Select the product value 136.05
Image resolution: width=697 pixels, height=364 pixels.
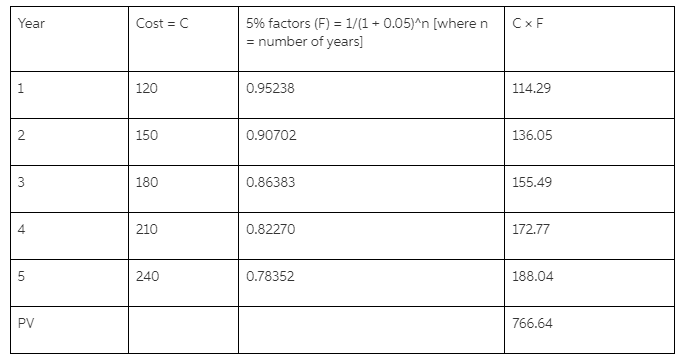coord(532,135)
